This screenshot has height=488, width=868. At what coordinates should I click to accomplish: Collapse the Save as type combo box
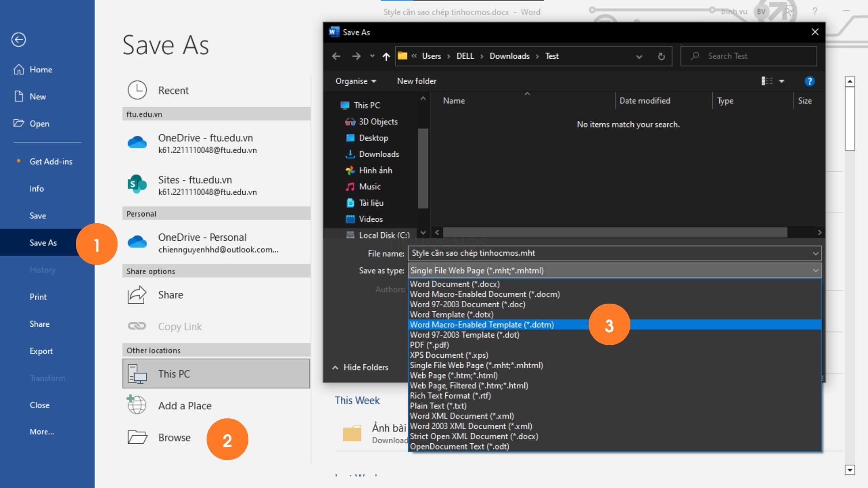816,271
